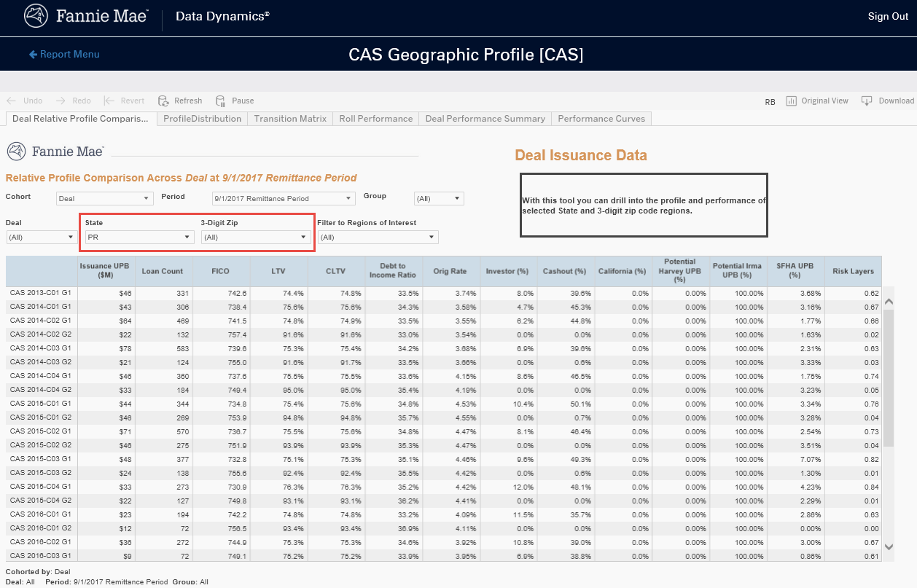Click table scrollbar down arrow
917x588 pixels.
pyautogui.click(x=888, y=546)
